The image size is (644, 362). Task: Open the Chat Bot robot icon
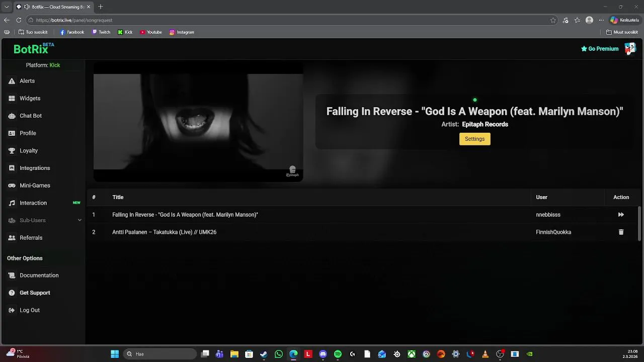12,116
